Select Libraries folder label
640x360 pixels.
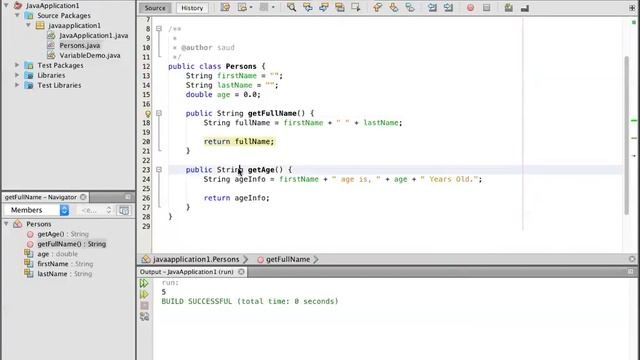[51, 76]
